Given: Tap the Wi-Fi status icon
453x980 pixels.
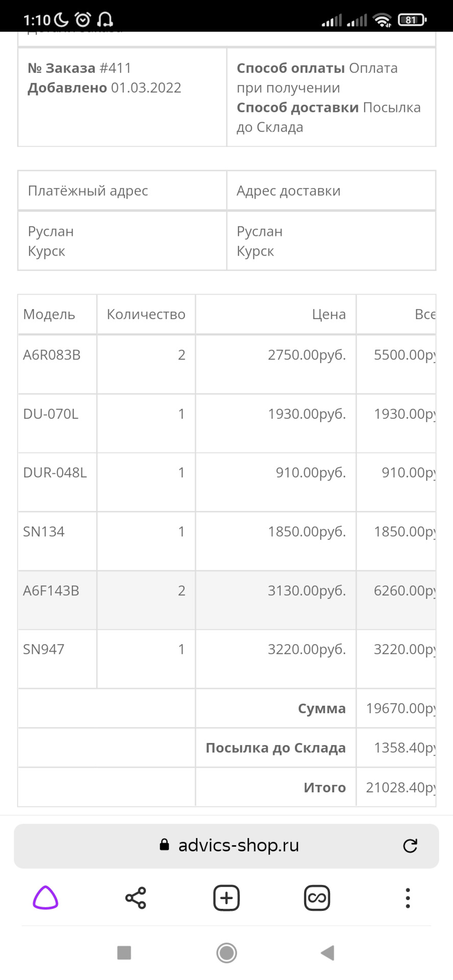Looking at the screenshot, I should 382,20.
